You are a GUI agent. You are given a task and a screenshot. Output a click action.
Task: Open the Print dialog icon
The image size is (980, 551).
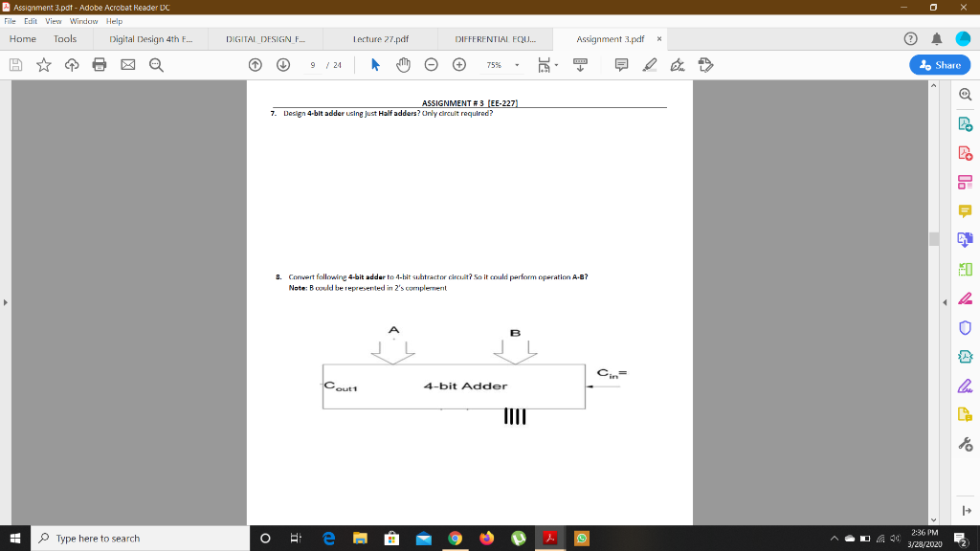pyautogui.click(x=101, y=64)
